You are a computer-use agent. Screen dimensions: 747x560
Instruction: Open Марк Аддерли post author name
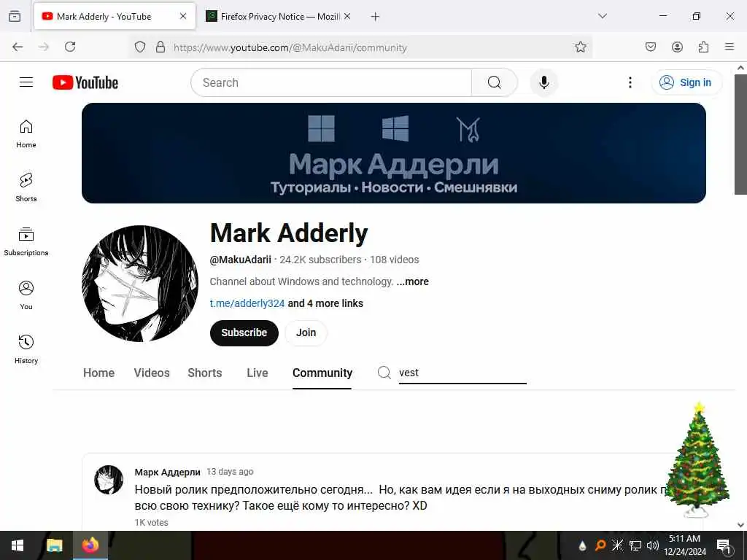tap(167, 472)
